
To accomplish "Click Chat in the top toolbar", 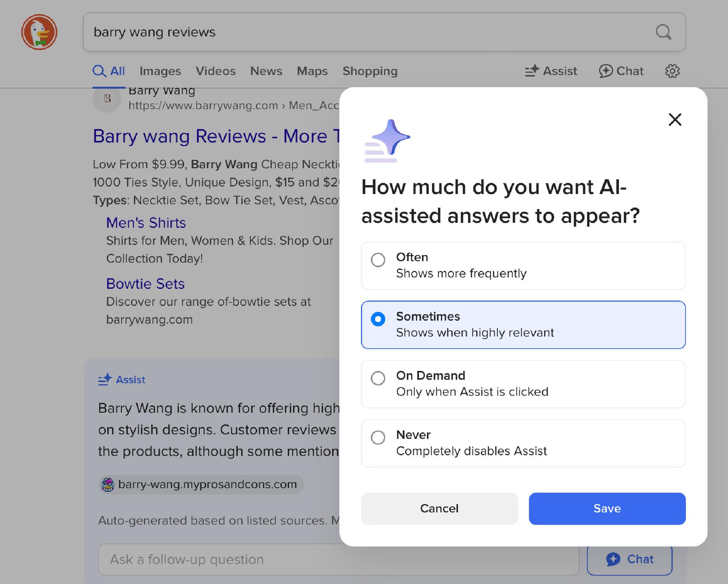I will [x=621, y=71].
